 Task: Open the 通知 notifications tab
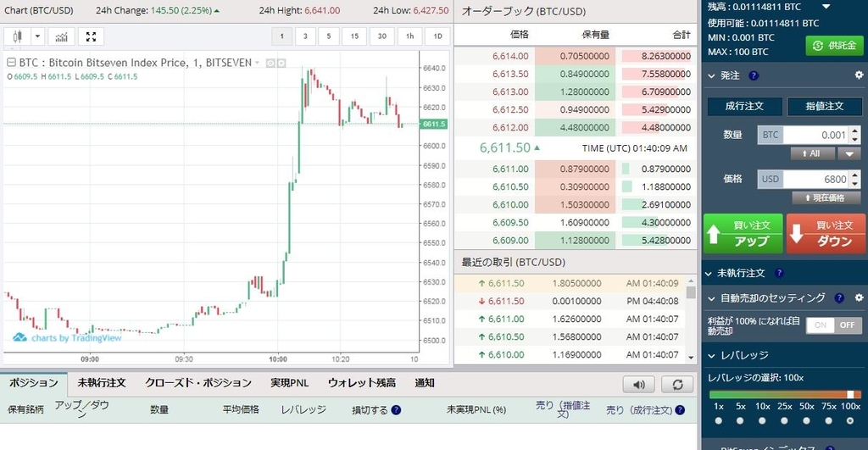click(425, 383)
